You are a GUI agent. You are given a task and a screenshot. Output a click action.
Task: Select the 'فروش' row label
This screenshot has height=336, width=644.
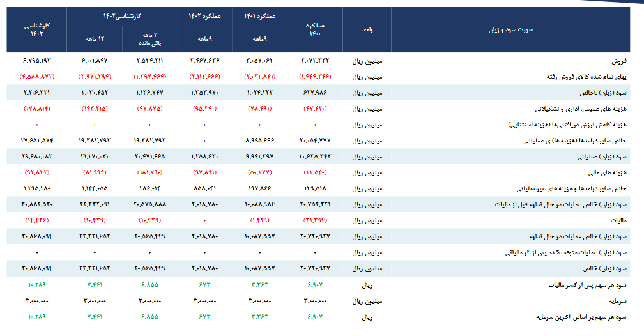[619, 61]
